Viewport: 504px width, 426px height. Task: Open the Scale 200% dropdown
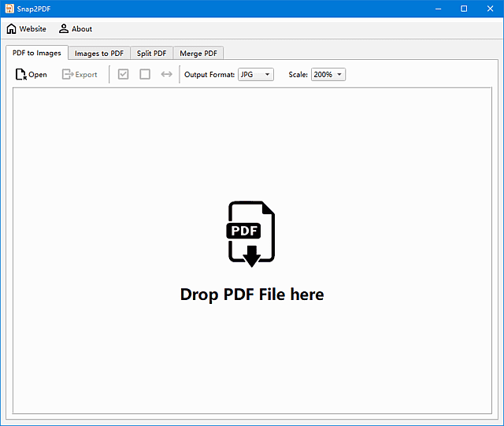pyautogui.click(x=328, y=75)
